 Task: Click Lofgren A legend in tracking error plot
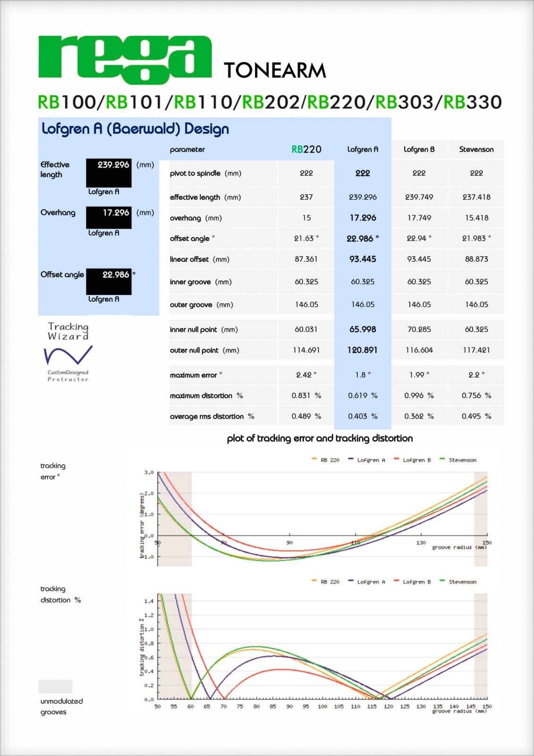367,460
